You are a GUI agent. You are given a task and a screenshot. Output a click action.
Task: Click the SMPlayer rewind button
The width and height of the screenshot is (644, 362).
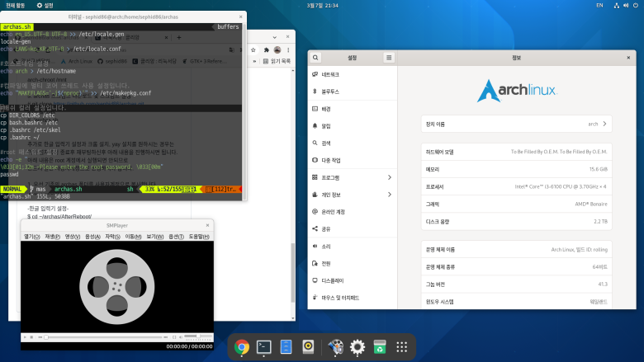coord(40,337)
